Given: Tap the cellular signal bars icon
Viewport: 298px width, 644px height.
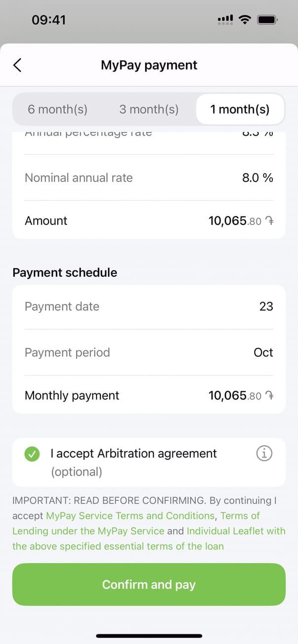Looking at the screenshot, I should coord(225,20).
